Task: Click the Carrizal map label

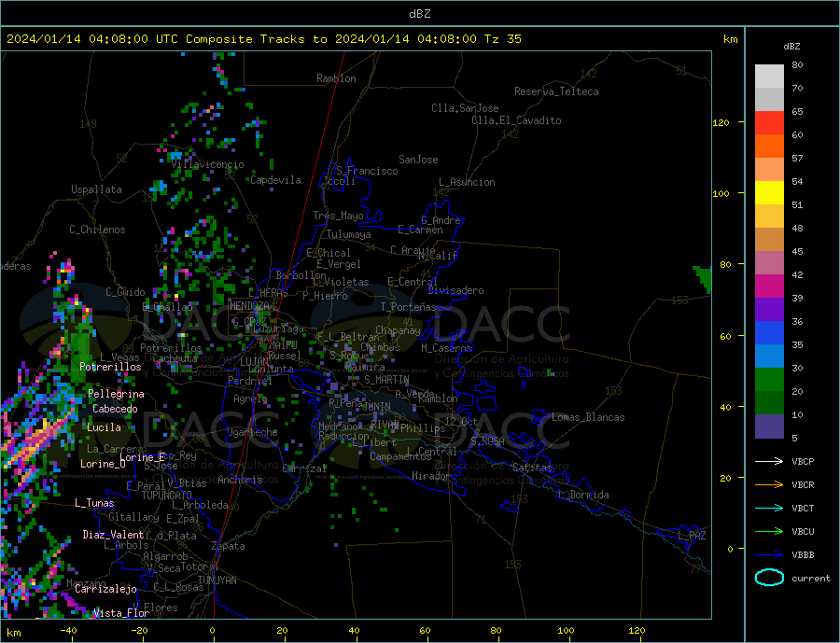Action: tap(304, 468)
